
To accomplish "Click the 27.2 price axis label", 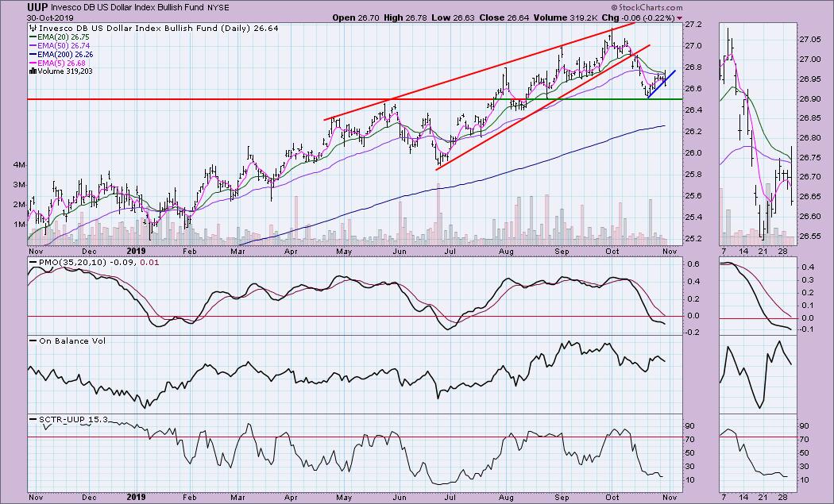I will coord(693,25).
